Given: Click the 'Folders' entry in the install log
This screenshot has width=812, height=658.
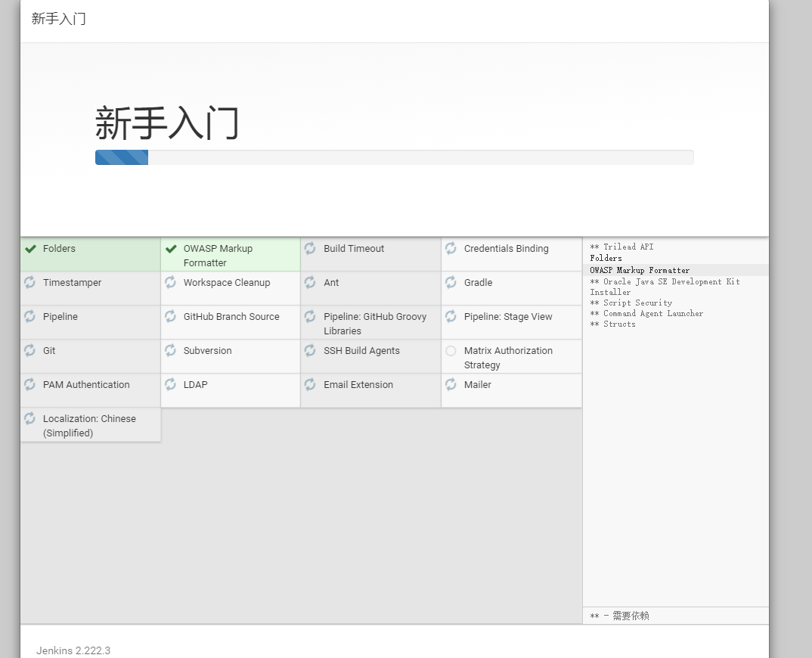Looking at the screenshot, I should tap(606, 258).
